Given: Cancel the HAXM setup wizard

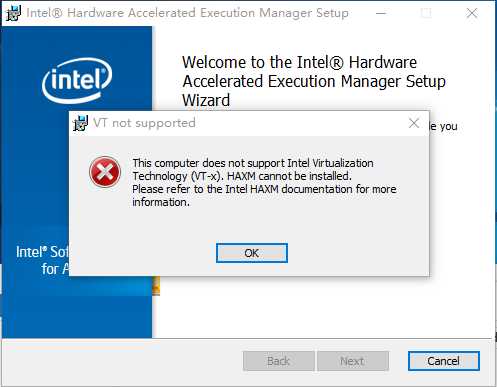Looking at the screenshot, I should tap(444, 361).
